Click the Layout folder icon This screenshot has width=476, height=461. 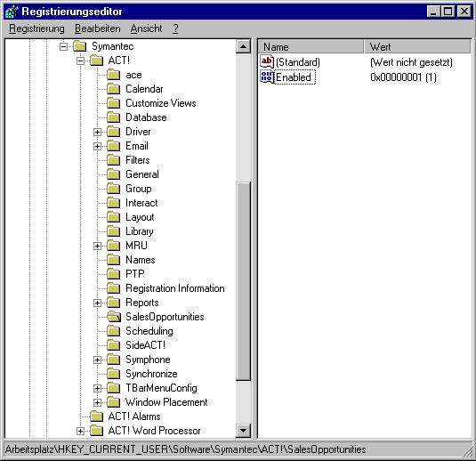click(x=114, y=217)
